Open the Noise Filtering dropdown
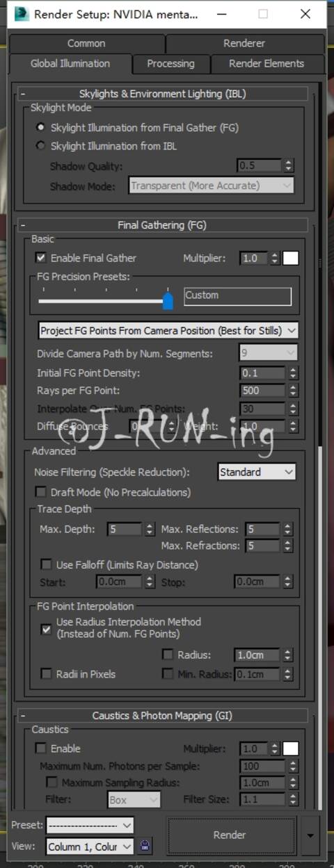The width and height of the screenshot is (334, 868). pyautogui.click(x=257, y=472)
